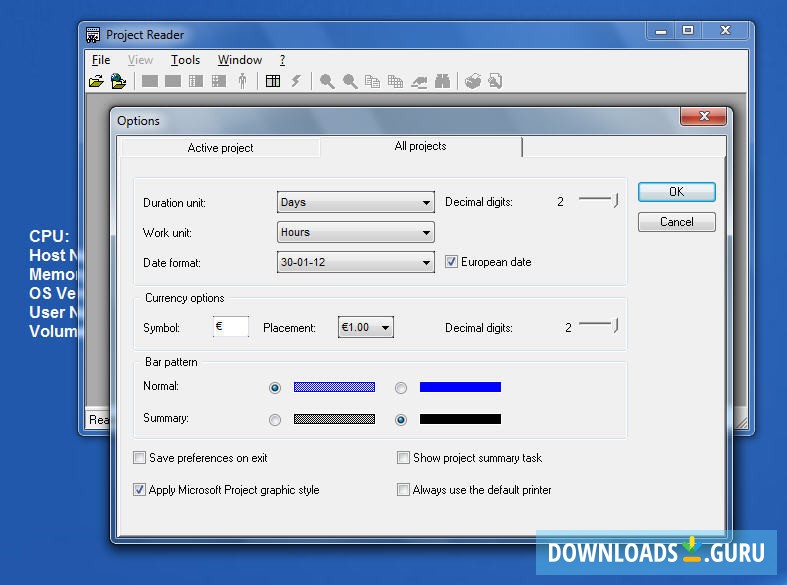Screen dimensions: 787x585
Task: Confirm options with OK button
Action: coord(677,192)
